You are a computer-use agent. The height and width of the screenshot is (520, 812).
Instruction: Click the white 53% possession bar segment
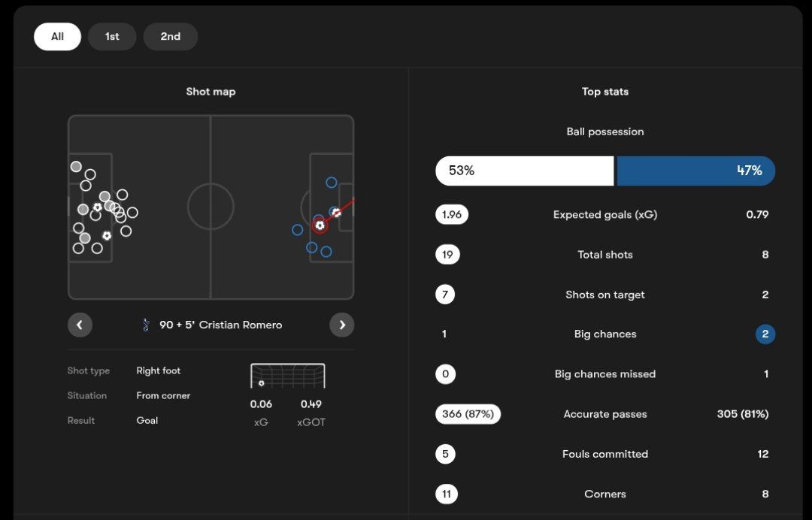(524, 171)
